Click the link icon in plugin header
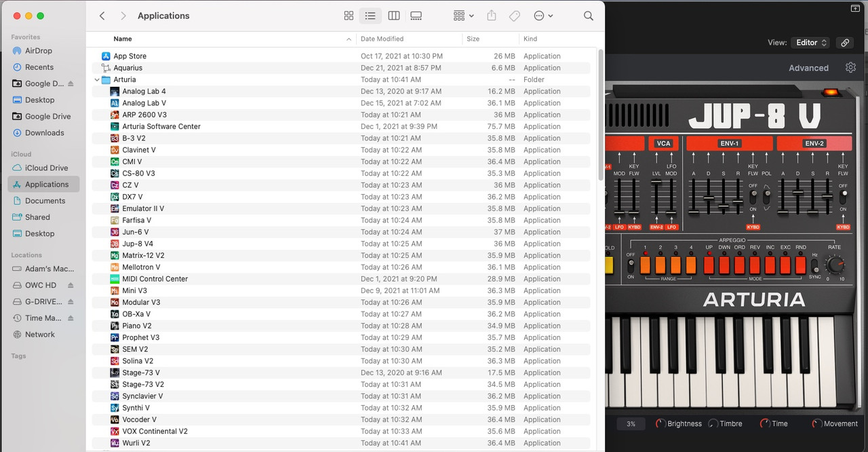The image size is (868, 452). (x=845, y=43)
